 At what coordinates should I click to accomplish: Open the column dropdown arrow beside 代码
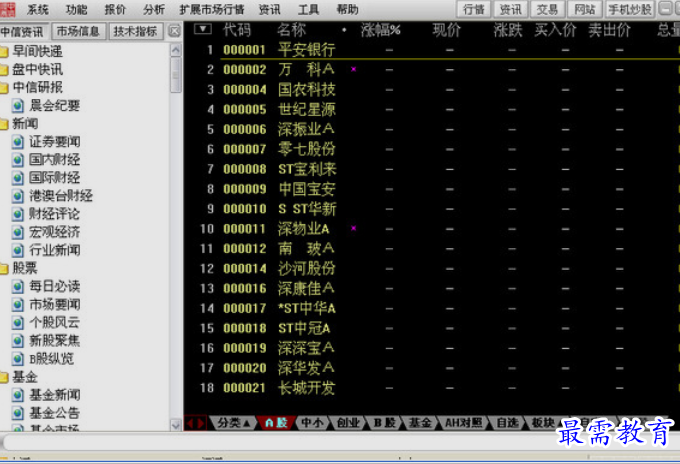point(203,29)
